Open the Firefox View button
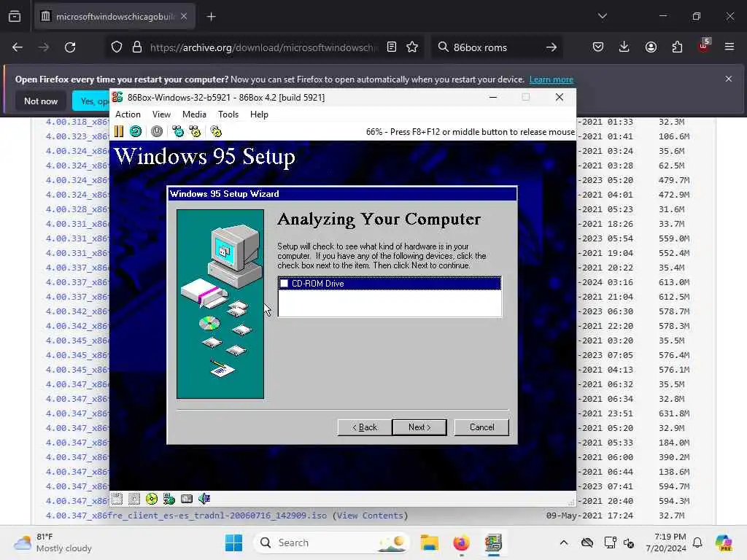Viewport: 747px width, 560px height. click(15, 17)
